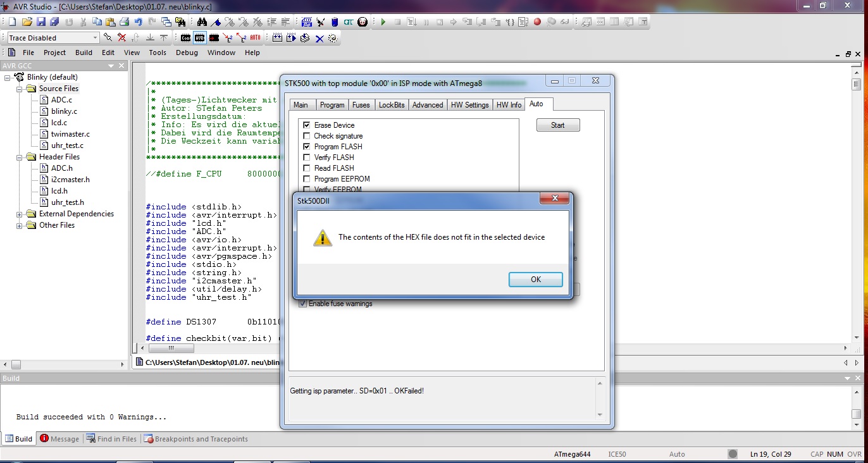Open the Trace Disabled dropdown
868x463 pixels.
[x=95, y=38]
